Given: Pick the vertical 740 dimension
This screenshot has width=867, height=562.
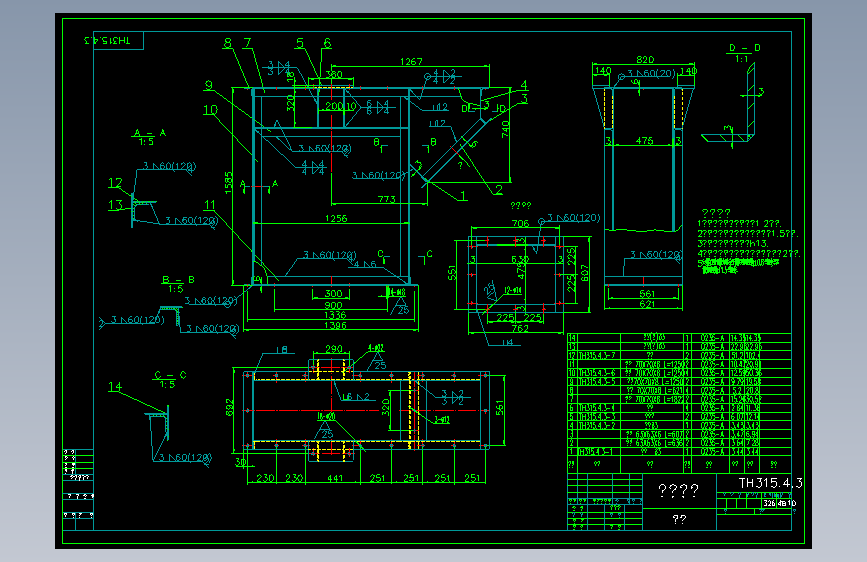Looking at the screenshot, I should click(505, 129).
